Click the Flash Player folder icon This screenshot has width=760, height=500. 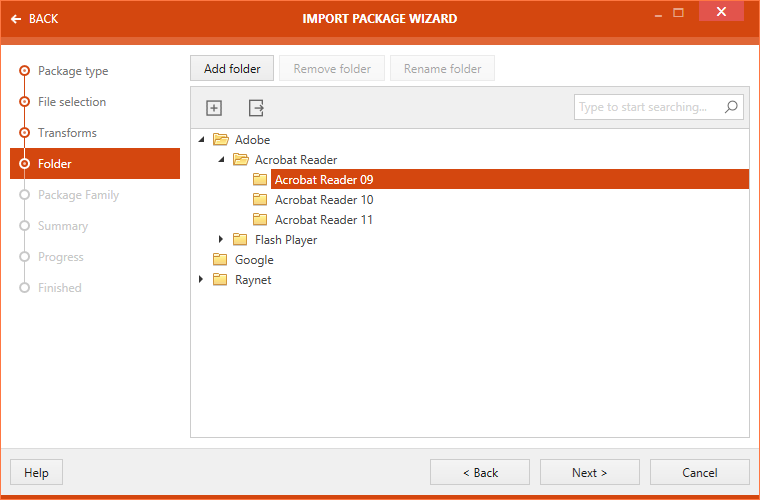(240, 239)
